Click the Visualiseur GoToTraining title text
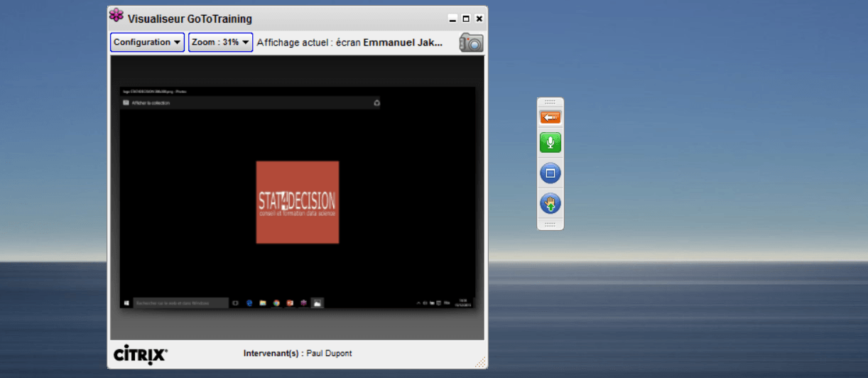The height and width of the screenshot is (378, 868). pyautogui.click(x=190, y=19)
